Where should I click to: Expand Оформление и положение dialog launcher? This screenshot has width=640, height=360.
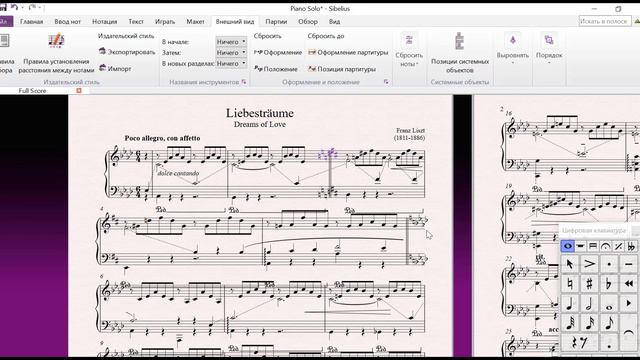click(x=386, y=82)
